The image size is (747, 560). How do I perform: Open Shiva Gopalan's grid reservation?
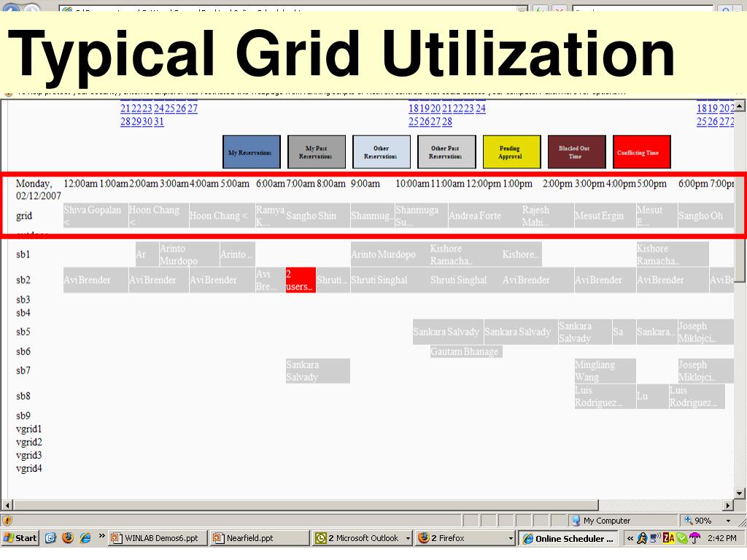click(96, 216)
